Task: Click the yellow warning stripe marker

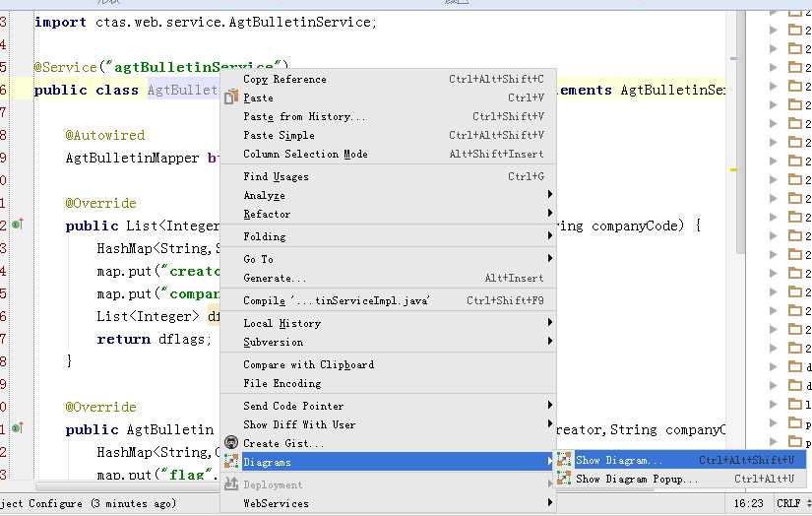Action: pos(733,169)
